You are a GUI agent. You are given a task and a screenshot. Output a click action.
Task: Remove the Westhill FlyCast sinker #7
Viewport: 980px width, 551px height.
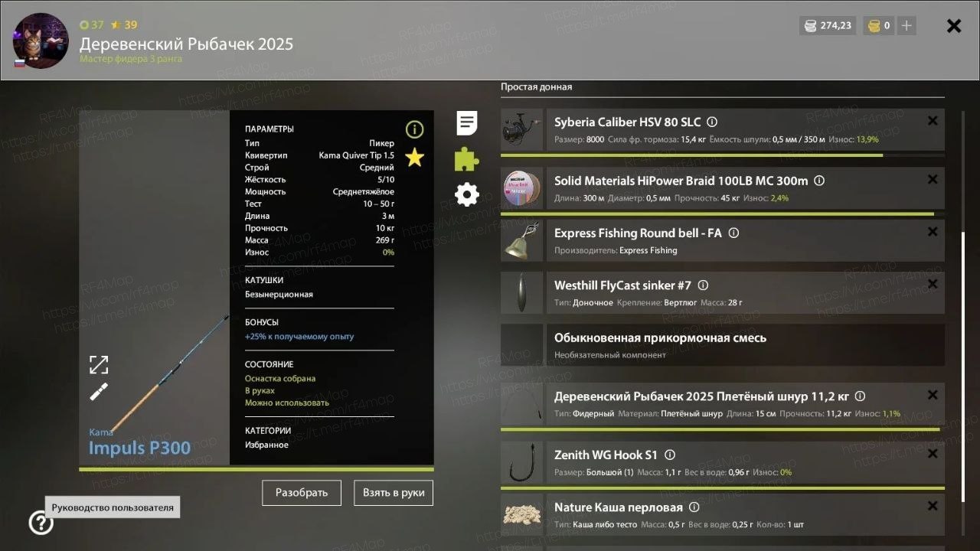point(933,284)
